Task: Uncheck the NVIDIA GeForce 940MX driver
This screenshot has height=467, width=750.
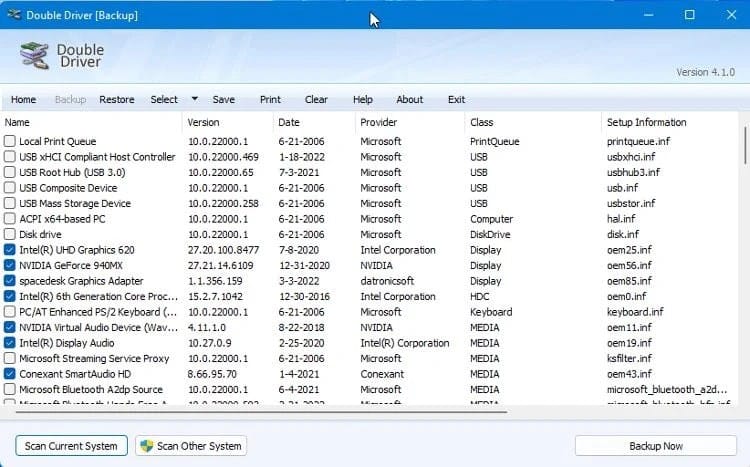Action: click(x=10, y=266)
